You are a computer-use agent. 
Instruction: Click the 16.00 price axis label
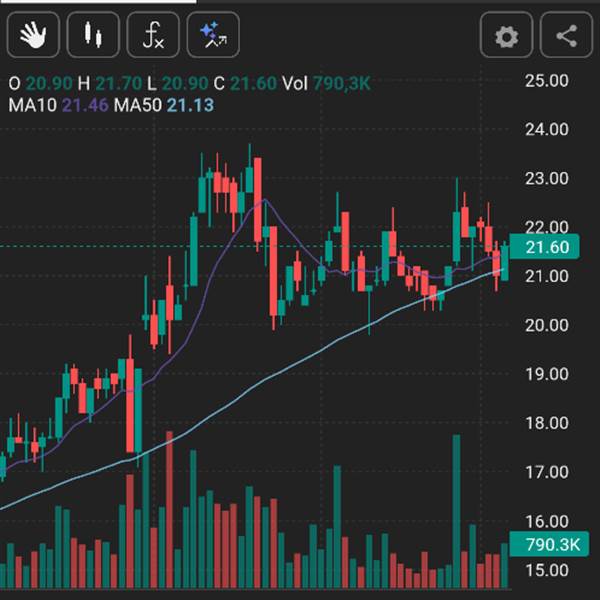click(x=547, y=522)
